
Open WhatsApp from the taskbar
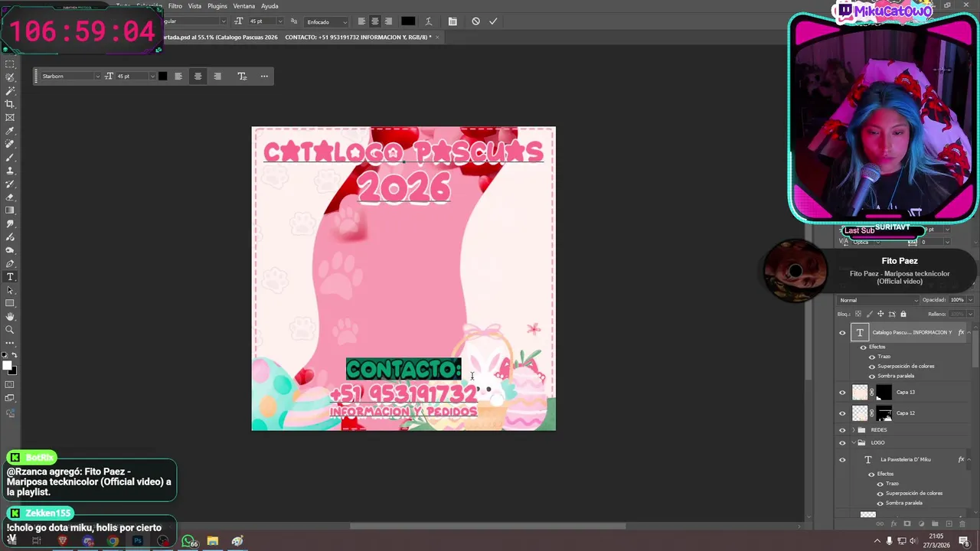coord(188,541)
